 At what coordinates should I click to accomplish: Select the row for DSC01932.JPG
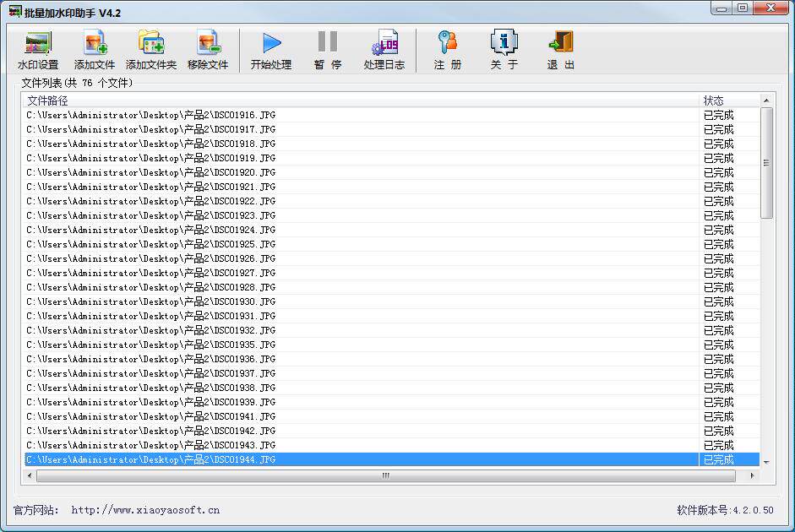point(392,330)
